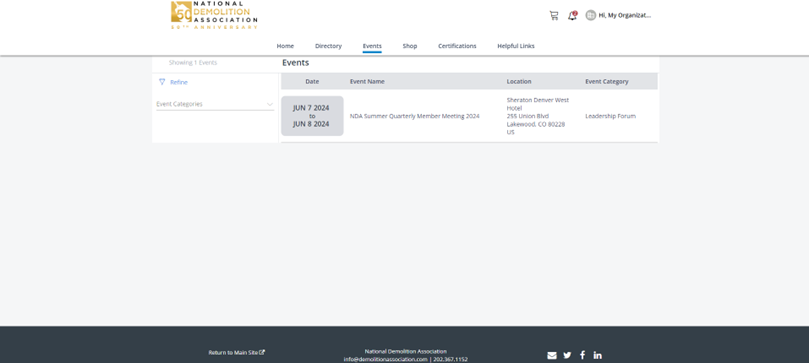Image resolution: width=809 pixels, height=363 pixels.
Task: Click the National Demolition Association logo
Action: click(x=214, y=15)
